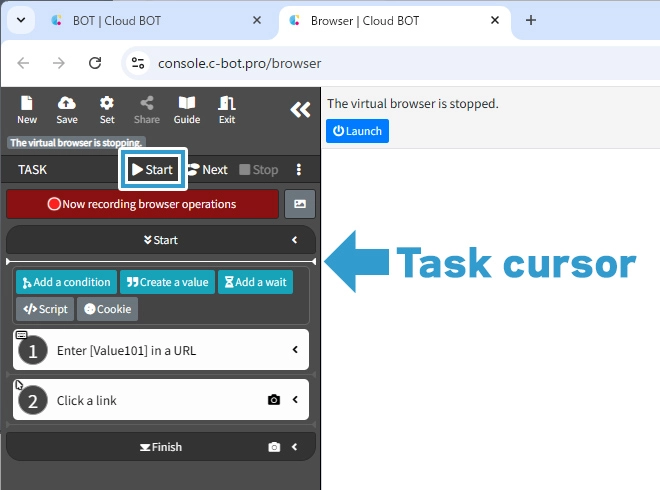660x490 pixels.
Task: Toggle the recording browser operations bar
Action: click(x=142, y=204)
